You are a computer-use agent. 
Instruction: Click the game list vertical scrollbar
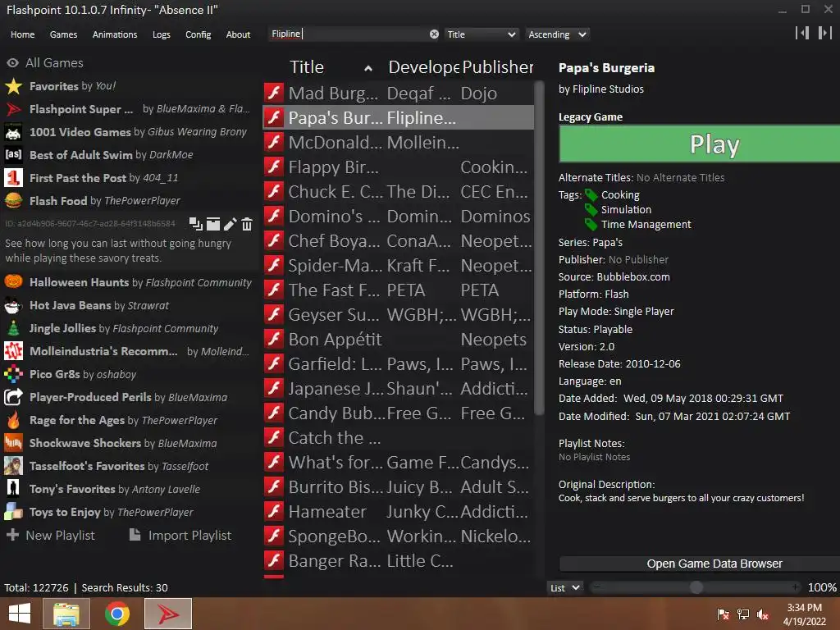[540, 248]
